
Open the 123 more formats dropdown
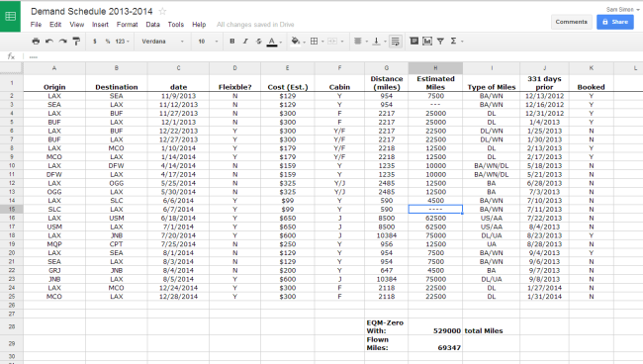click(122, 42)
